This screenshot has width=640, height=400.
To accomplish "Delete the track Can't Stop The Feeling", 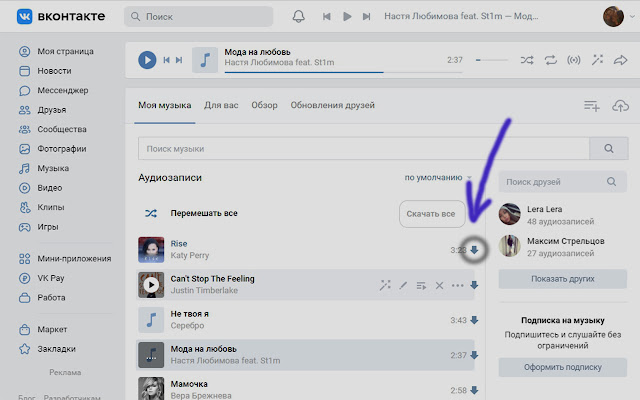I will 438,286.
